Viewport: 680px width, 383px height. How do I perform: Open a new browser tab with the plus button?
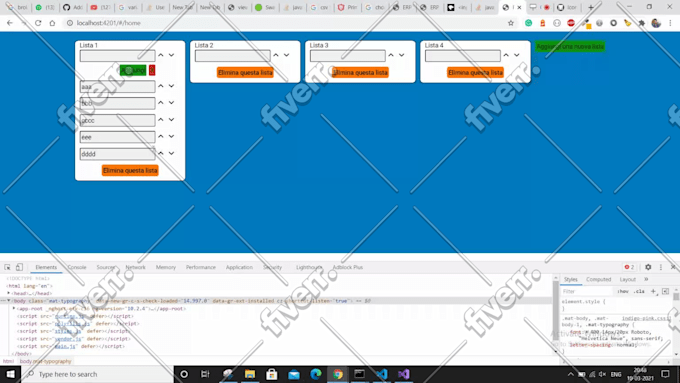(x=591, y=7)
